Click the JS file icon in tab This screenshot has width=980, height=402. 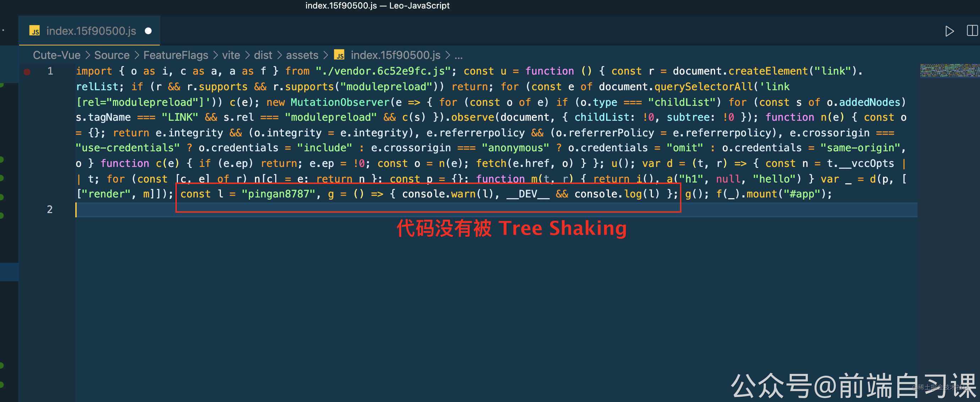click(x=35, y=31)
